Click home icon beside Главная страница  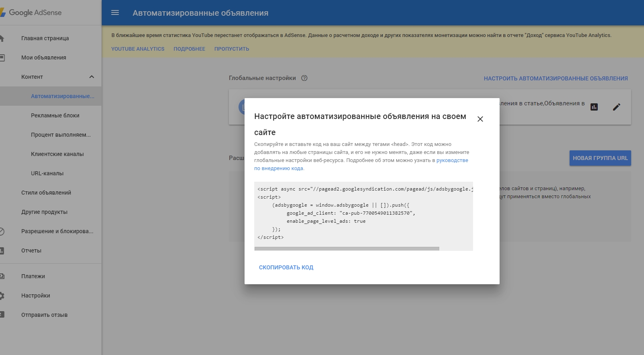[2, 38]
